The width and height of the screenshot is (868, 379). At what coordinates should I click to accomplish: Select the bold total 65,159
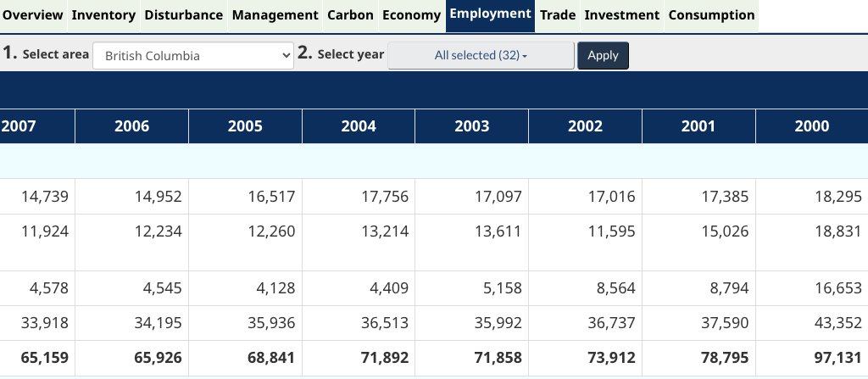click(45, 358)
